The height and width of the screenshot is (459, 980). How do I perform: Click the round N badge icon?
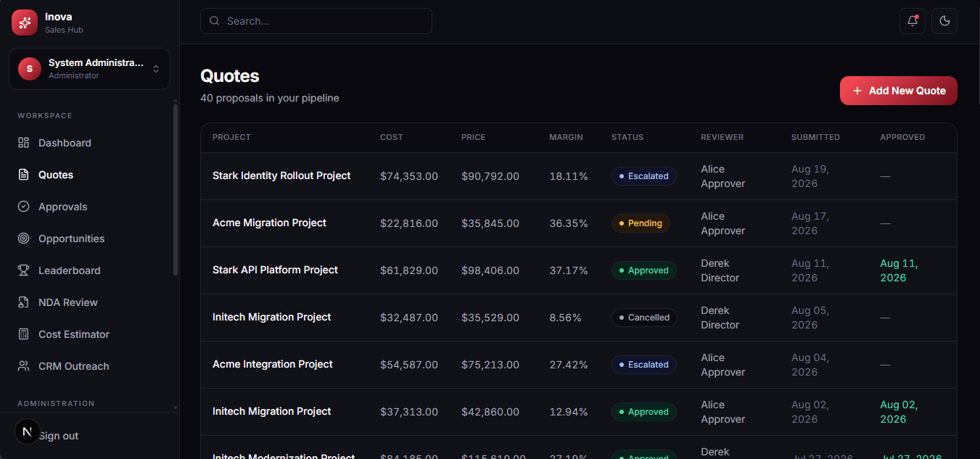coord(28,431)
